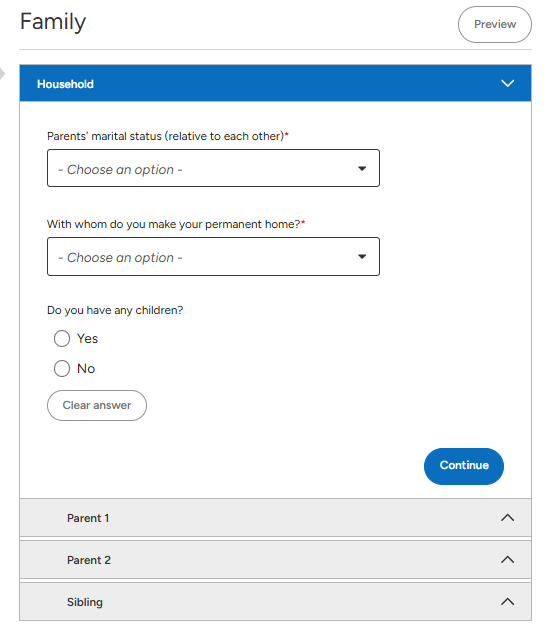Click the Household header tab
The height and width of the screenshot is (637, 559).
tap(275, 83)
